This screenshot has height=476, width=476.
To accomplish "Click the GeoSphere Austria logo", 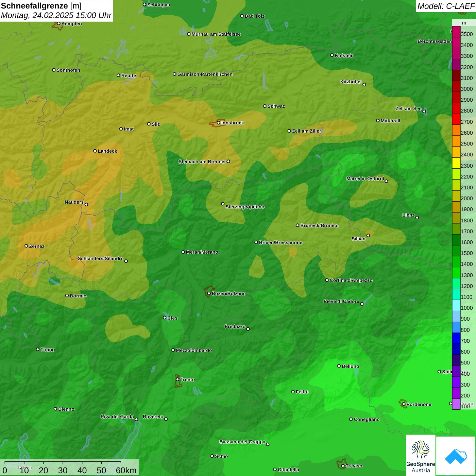I will pyautogui.click(x=421, y=455).
